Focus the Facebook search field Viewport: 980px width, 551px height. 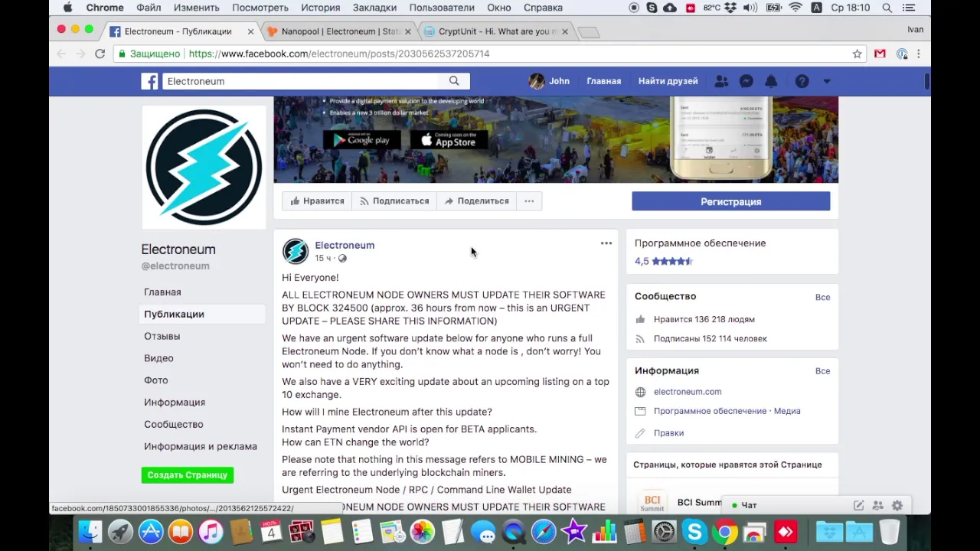click(x=301, y=81)
